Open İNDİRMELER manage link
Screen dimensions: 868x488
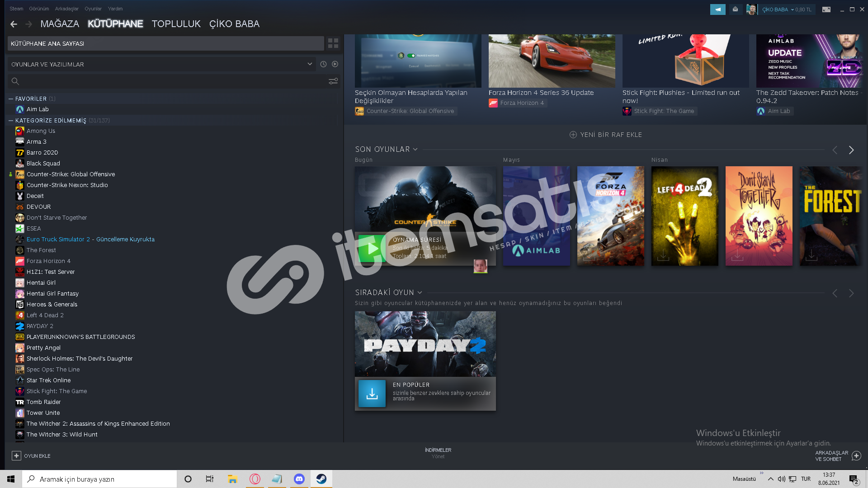(438, 453)
